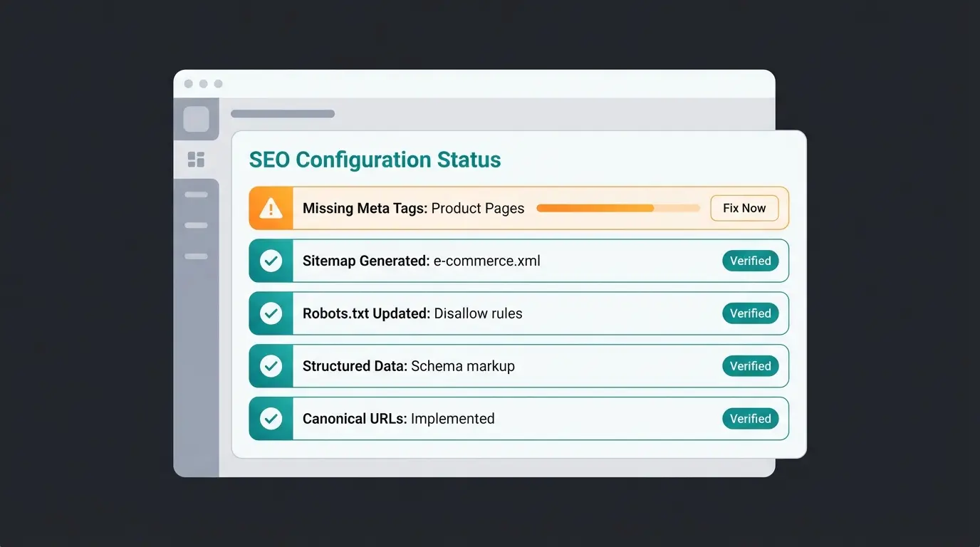Select the top square icon in the sidebar
The image size is (980, 547).
pyautogui.click(x=197, y=118)
